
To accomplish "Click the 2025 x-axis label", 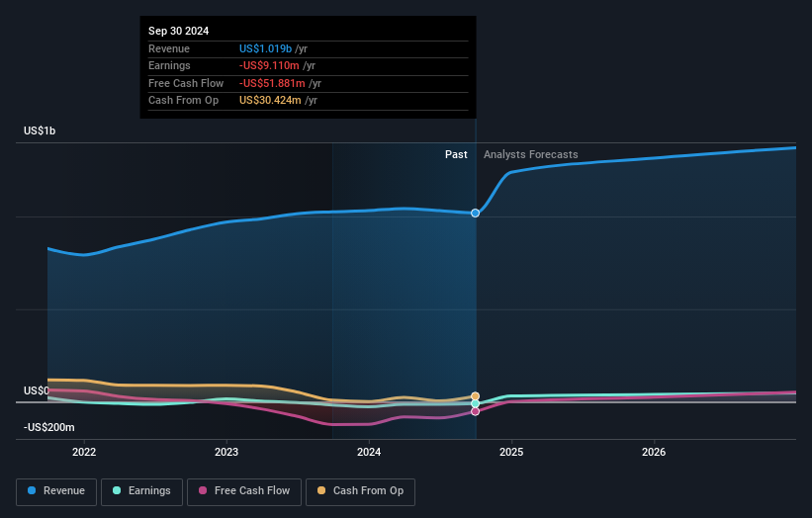I will pos(511,453).
